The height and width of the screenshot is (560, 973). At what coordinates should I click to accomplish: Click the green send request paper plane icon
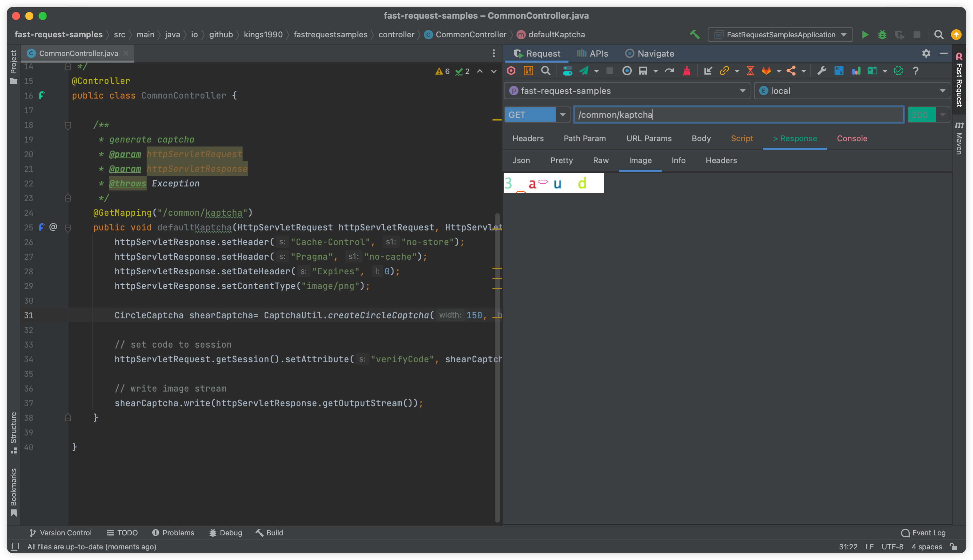584,71
